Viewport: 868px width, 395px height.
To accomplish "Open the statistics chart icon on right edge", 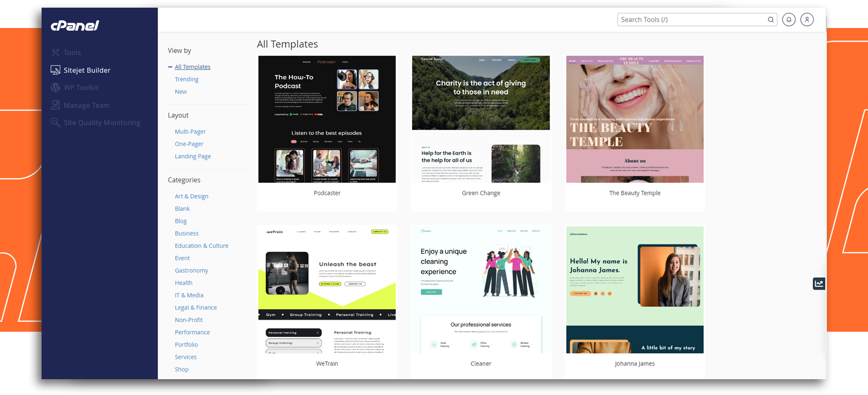I will coord(819,283).
